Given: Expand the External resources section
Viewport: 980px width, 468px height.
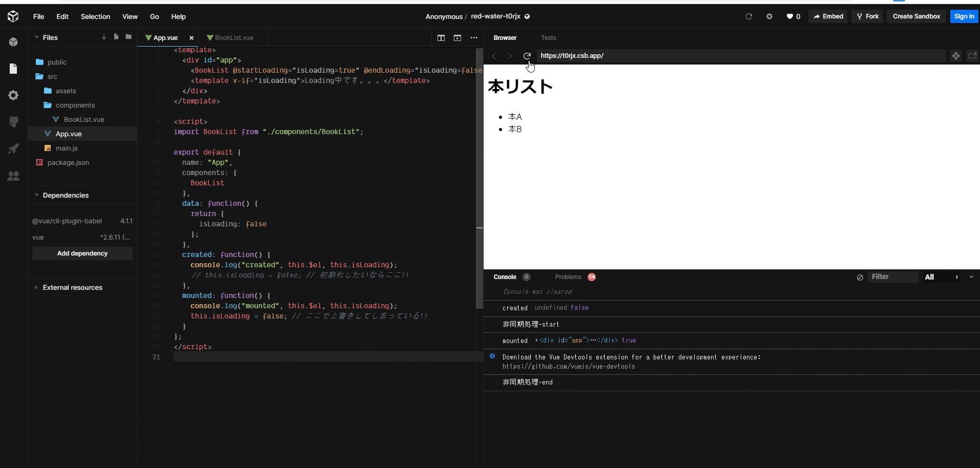Looking at the screenshot, I should coord(37,287).
